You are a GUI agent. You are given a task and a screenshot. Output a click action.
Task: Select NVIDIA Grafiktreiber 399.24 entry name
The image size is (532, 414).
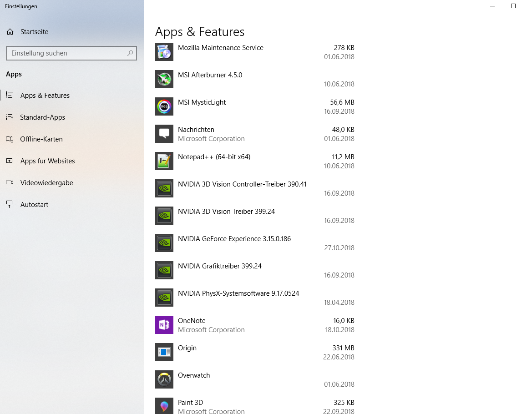click(220, 266)
